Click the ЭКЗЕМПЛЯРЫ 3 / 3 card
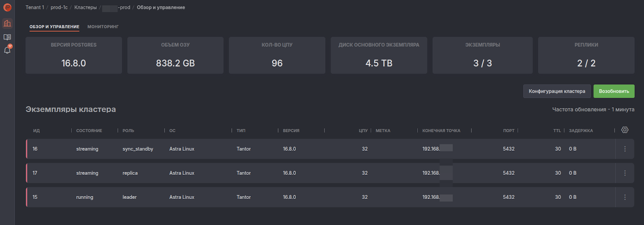This screenshot has width=644, height=225. [483, 55]
